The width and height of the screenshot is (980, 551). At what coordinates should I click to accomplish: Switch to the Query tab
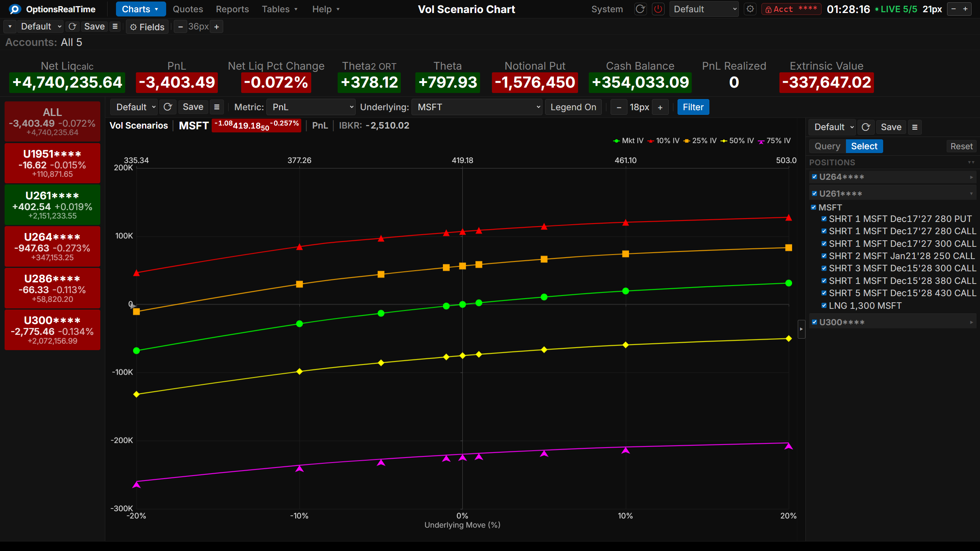pyautogui.click(x=828, y=146)
